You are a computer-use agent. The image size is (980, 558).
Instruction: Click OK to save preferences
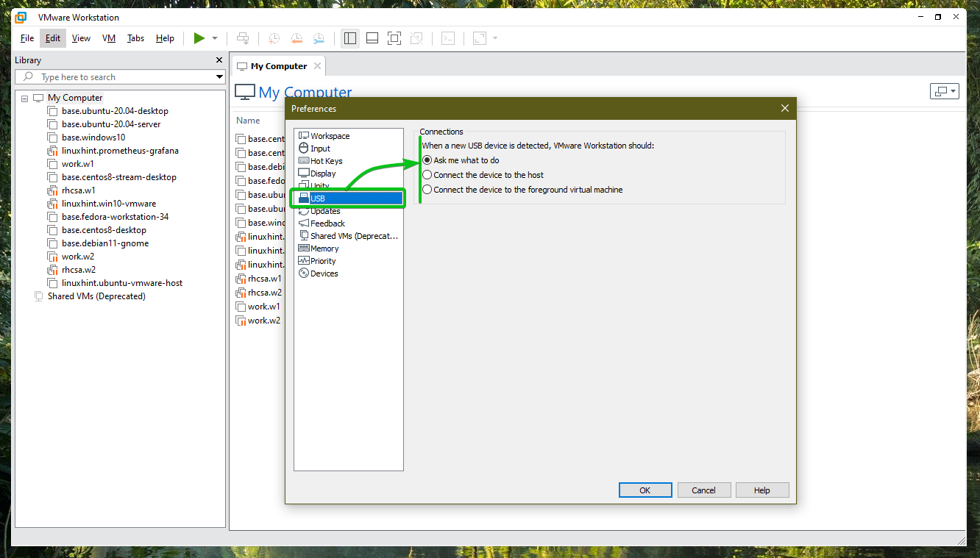pos(645,490)
